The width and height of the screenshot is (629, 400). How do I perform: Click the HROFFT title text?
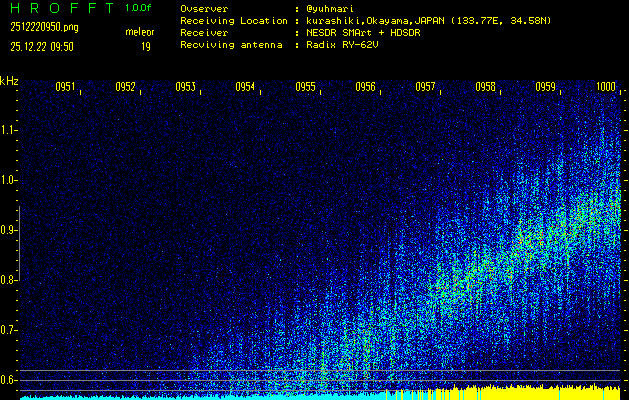pyautogui.click(x=59, y=8)
